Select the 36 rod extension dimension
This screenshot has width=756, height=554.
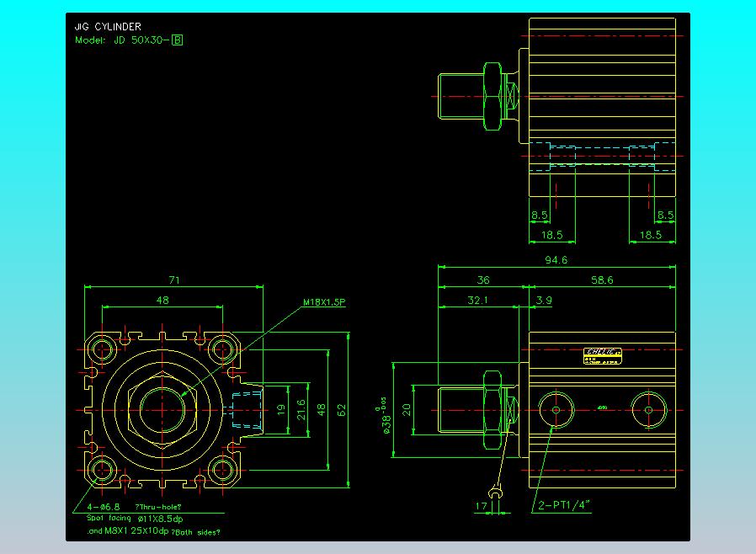click(x=483, y=280)
